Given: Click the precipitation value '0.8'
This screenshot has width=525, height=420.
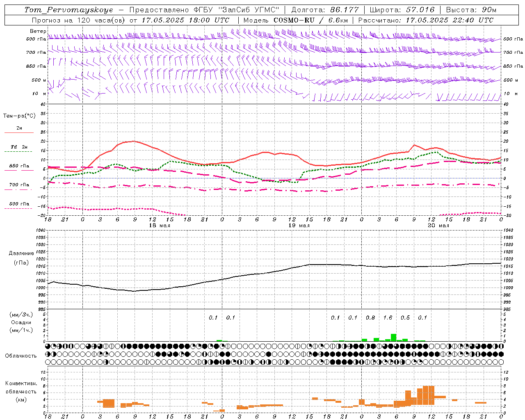Looking at the screenshot, I should coord(370,317).
